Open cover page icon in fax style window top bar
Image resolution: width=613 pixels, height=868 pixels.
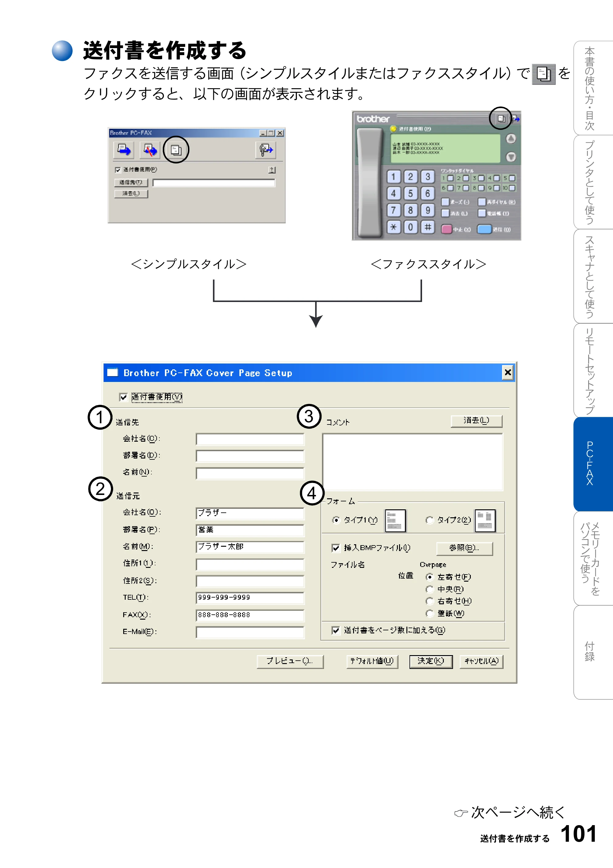[x=501, y=119]
